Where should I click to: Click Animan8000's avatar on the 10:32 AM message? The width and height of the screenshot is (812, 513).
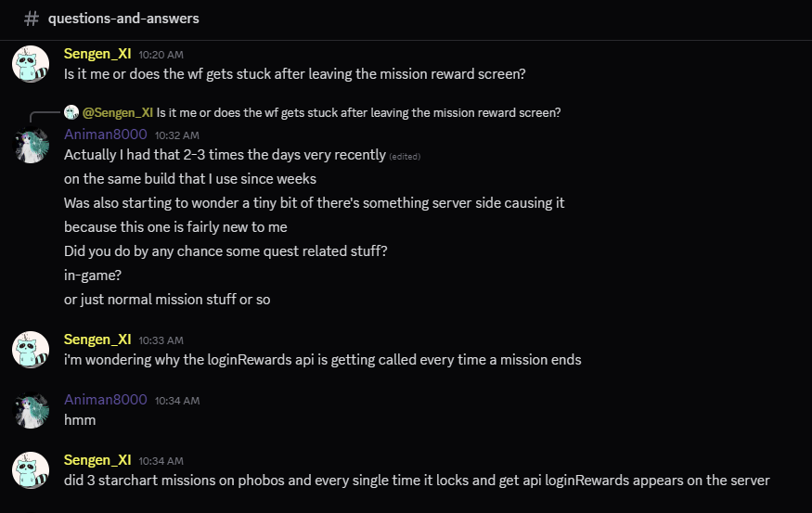pyautogui.click(x=30, y=145)
